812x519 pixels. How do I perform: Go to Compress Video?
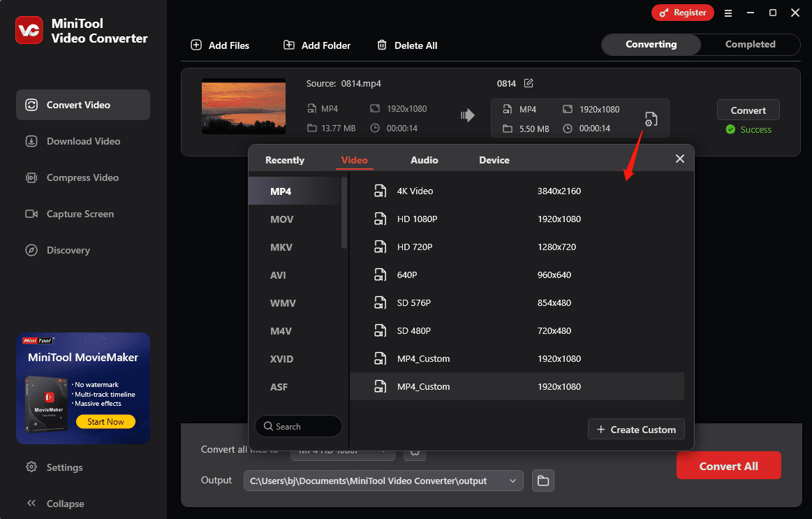pos(83,177)
